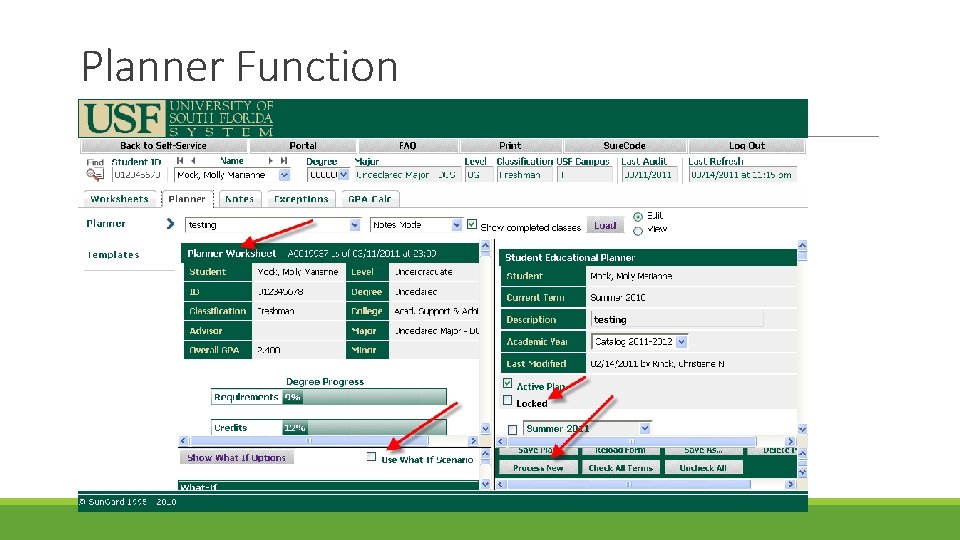The width and height of the screenshot is (960, 540).
Task: Check the Locked checkbox
Action: coord(508,400)
